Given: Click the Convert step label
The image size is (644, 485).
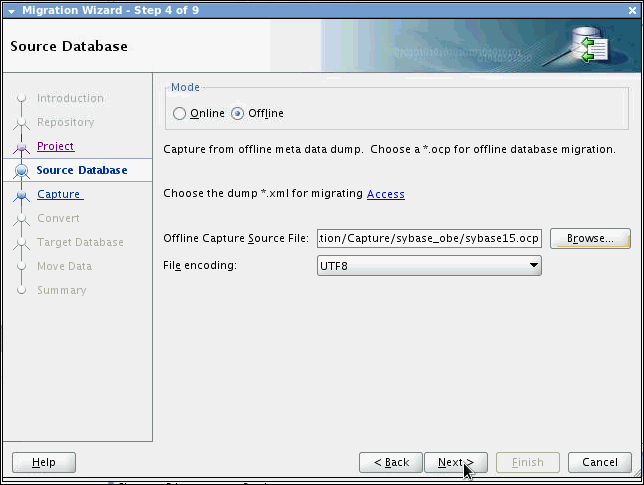Looking at the screenshot, I should 58,218.
